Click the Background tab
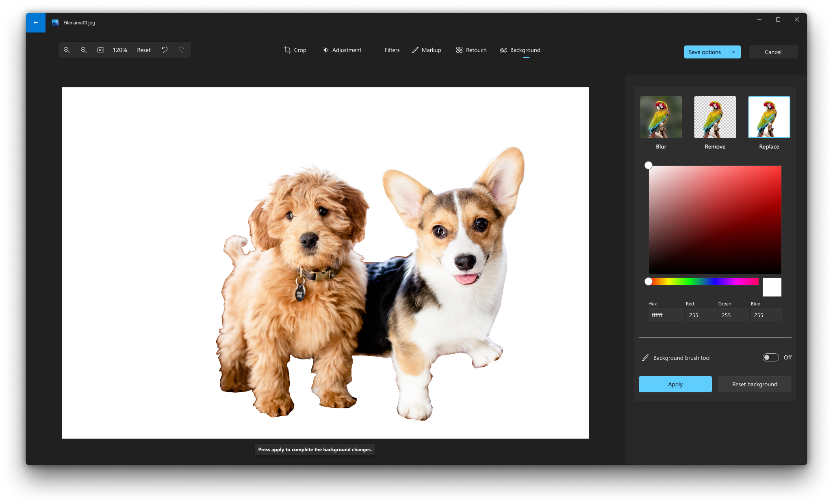This screenshot has width=833, height=504. pos(520,50)
